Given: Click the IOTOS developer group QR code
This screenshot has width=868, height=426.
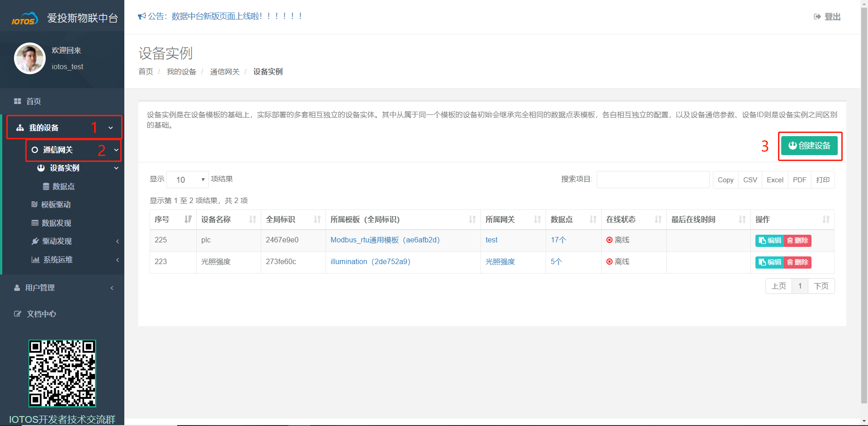Looking at the screenshot, I should coord(62,374).
